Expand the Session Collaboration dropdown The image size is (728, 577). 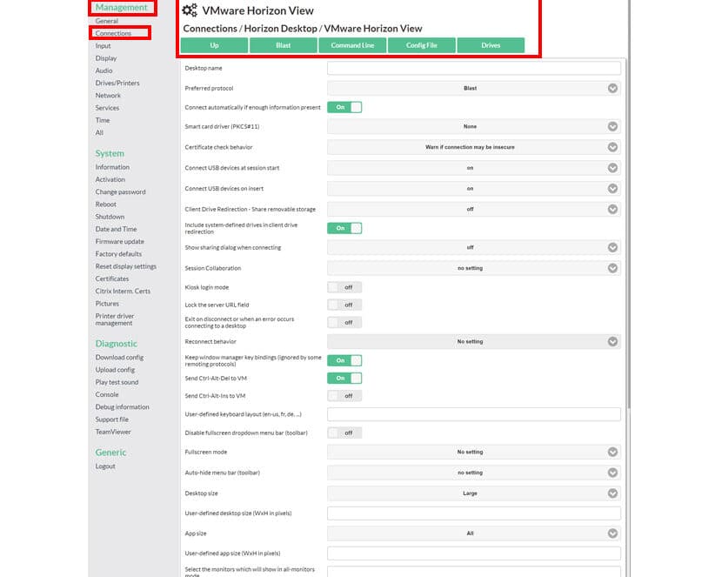473,268
